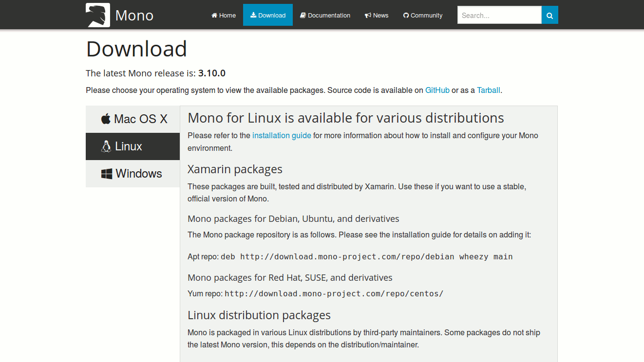The image size is (644, 362).
Task: Open the News navigation item
Action: pyautogui.click(x=377, y=15)
